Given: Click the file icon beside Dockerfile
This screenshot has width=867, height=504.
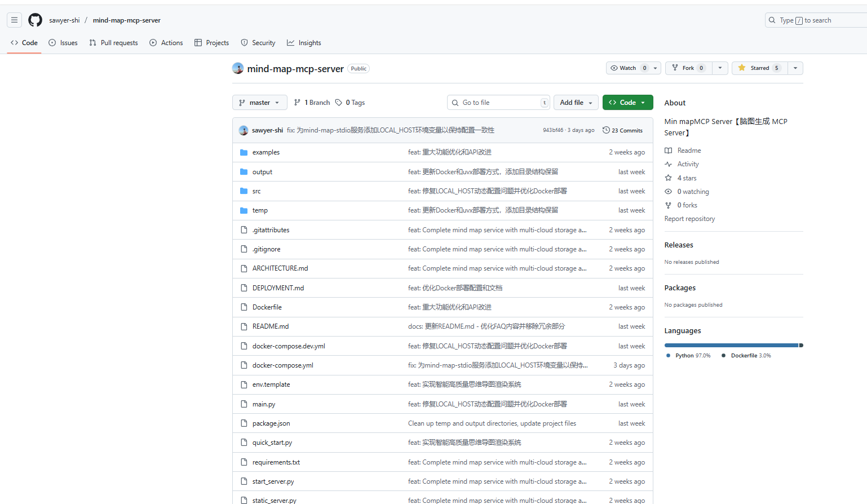Looking at the screenshot, I should (x=244, y=307).
